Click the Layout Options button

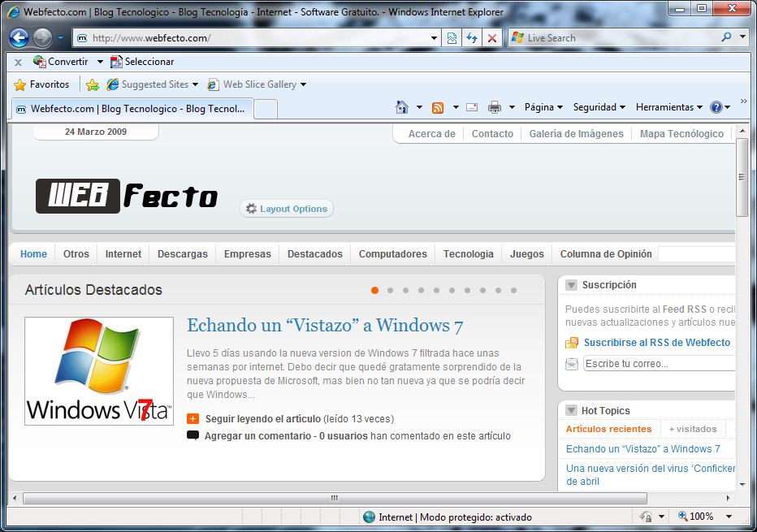(x=287, y=209)
